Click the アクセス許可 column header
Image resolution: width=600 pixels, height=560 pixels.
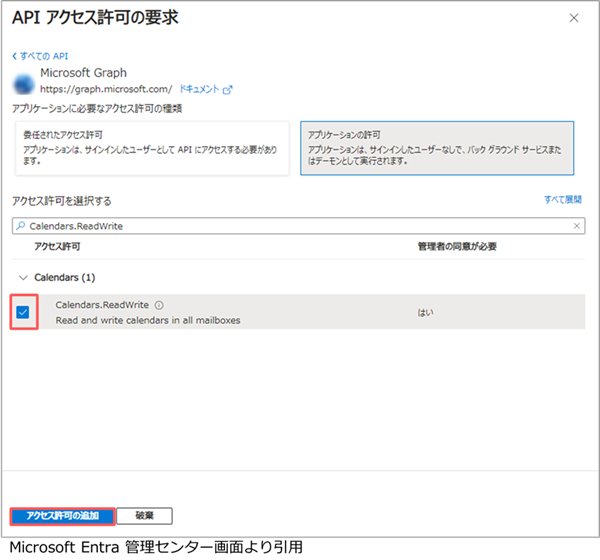pyautogui.click(x=57, y=245)
